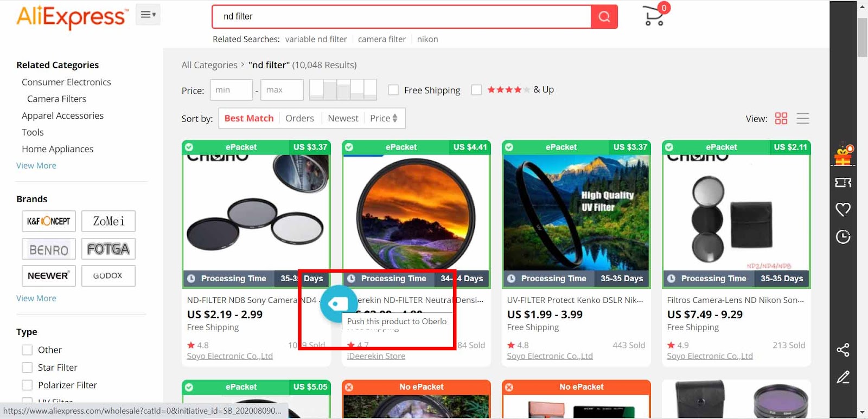This screenshot has width=868, height=419.
Task: Tick the Free Shipping checkbox
Action: (393, 90)
